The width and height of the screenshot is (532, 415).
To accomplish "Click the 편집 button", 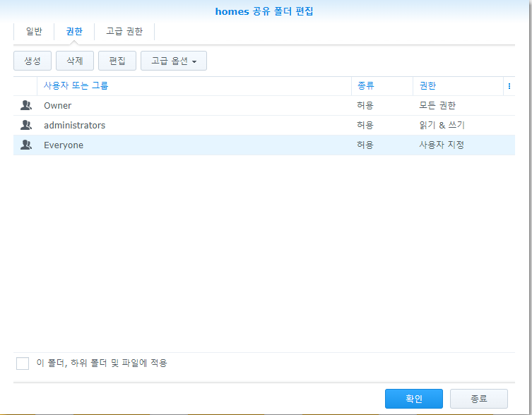I will (x=117, y=61).
